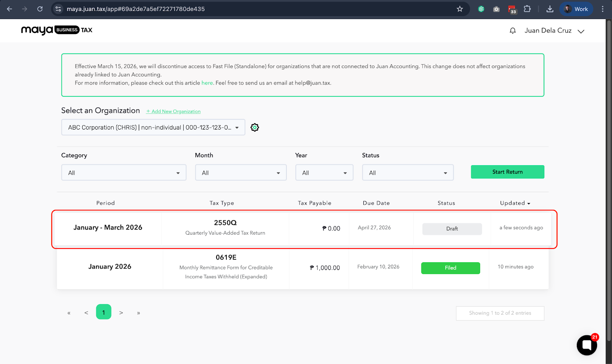This screenshot has height=364, width=612.
Task: Open the Category filter dropdown
Action: [124, 172]
